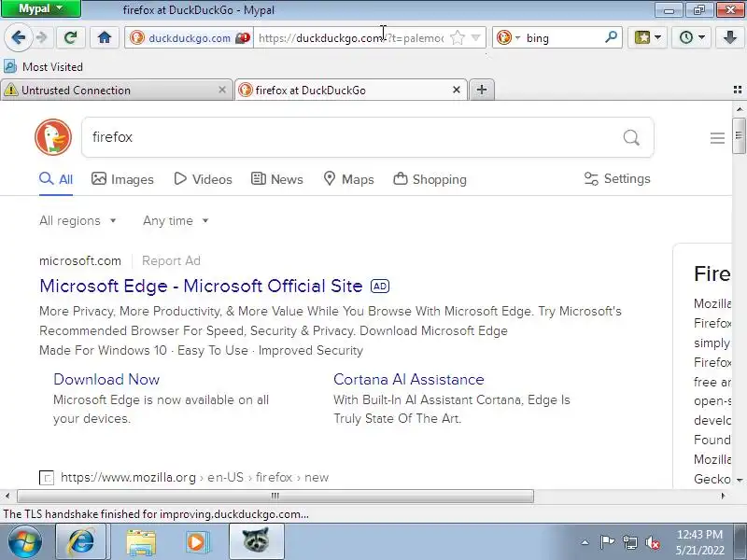This screenshot has height=560, width=747.
Task: Open the Most Visited bookmarks folder
Action: click(43, 66)
